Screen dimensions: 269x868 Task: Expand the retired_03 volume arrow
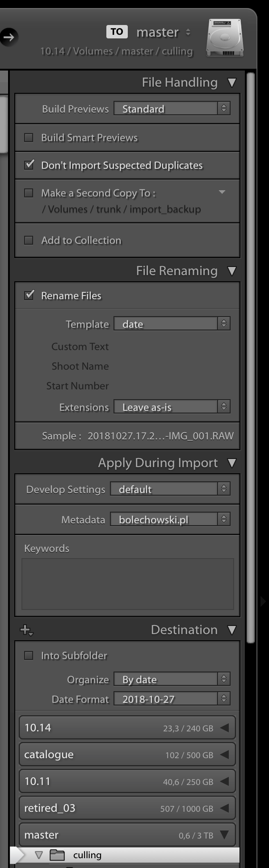pyautogui.click(x=224, y=808)
